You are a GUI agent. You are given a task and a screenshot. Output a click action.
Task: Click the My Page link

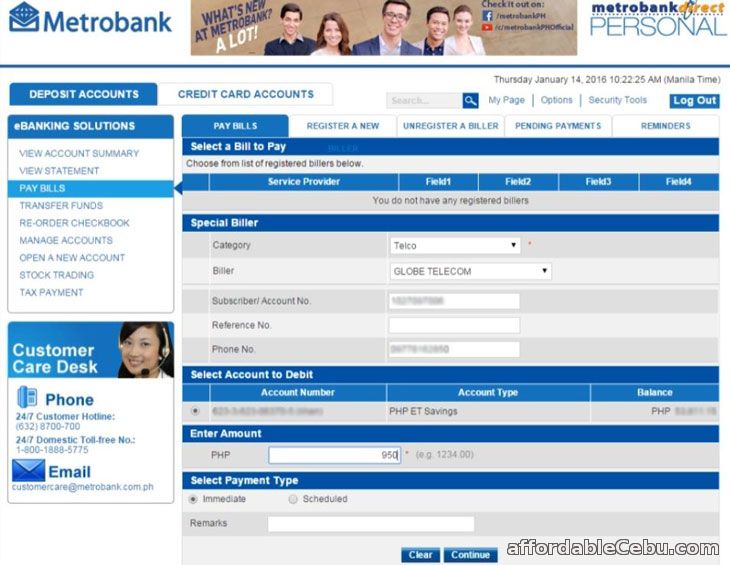[x=507, y=100]
